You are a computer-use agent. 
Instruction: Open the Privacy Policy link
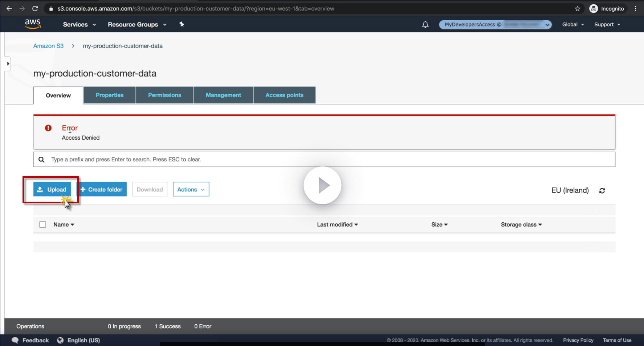pos(578,340)
